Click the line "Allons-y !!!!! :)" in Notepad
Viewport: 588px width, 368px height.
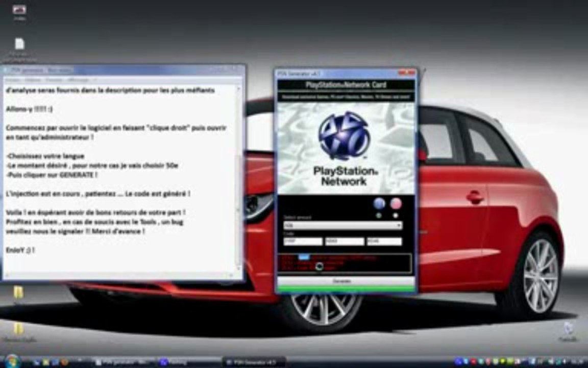29,109
